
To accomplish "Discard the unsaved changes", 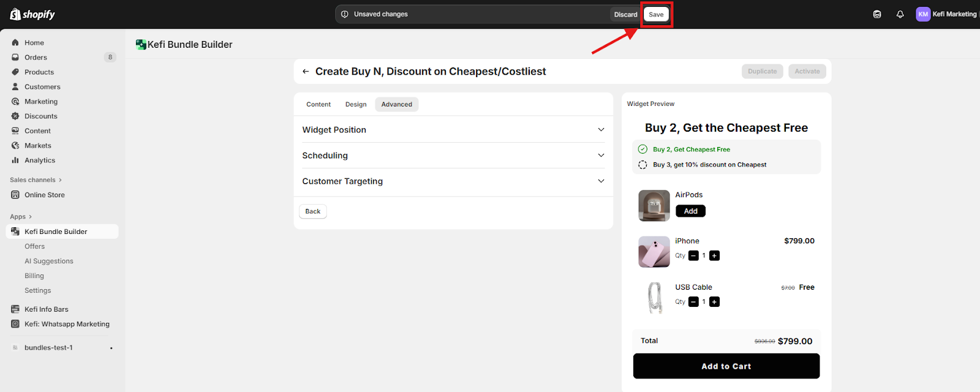I will [x=625, y=15].
